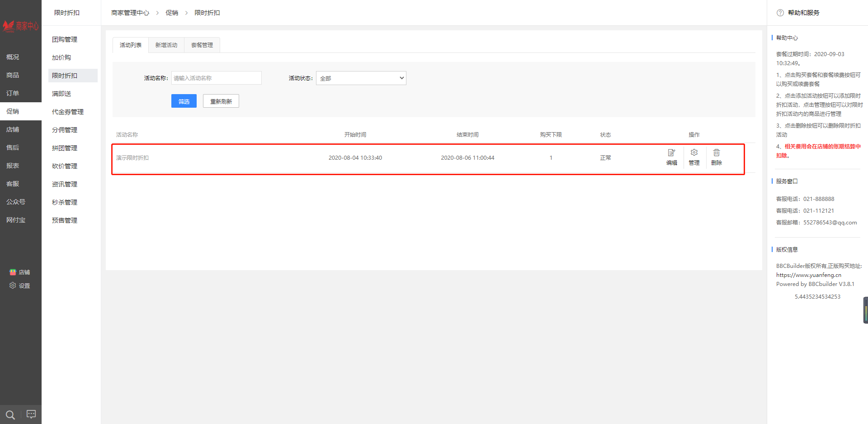Switch to the 活动列表 tab

click(x=131, y=45)
